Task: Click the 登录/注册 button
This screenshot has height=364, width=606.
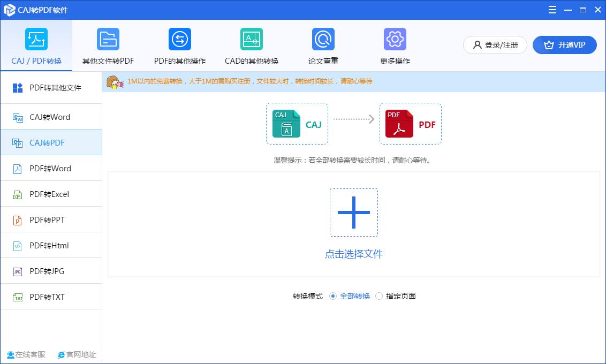Action: pyautogui.click(x=494, y=45)
